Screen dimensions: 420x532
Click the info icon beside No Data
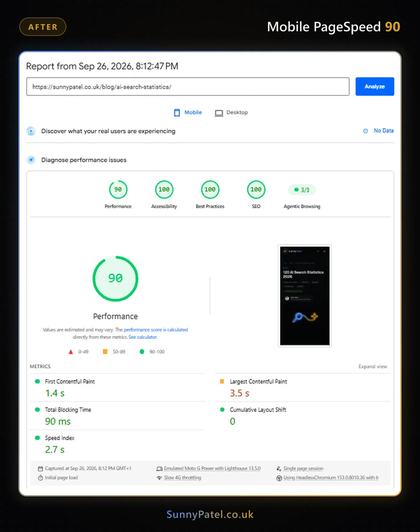[365, 131]
